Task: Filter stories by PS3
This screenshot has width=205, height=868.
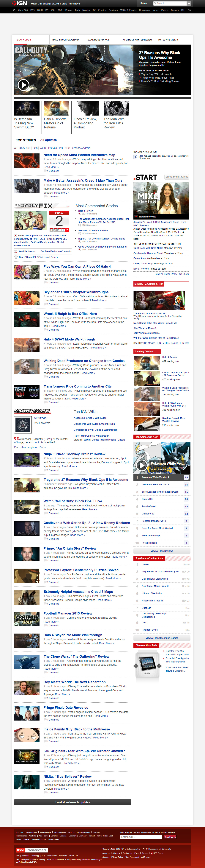Action: 35,148
